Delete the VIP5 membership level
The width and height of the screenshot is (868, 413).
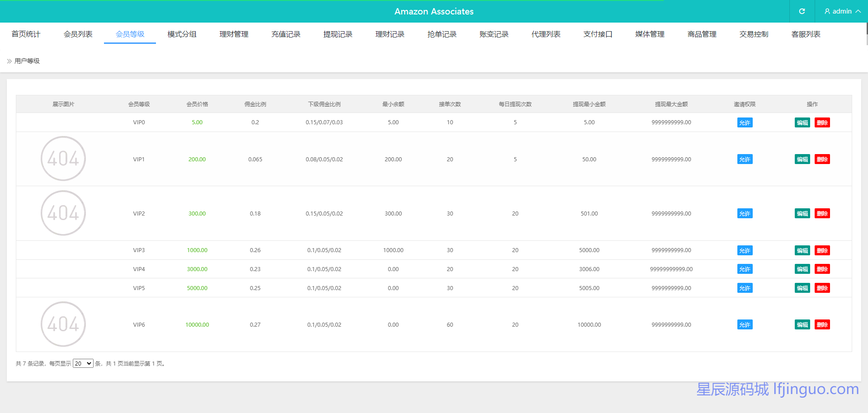[822, 288]
